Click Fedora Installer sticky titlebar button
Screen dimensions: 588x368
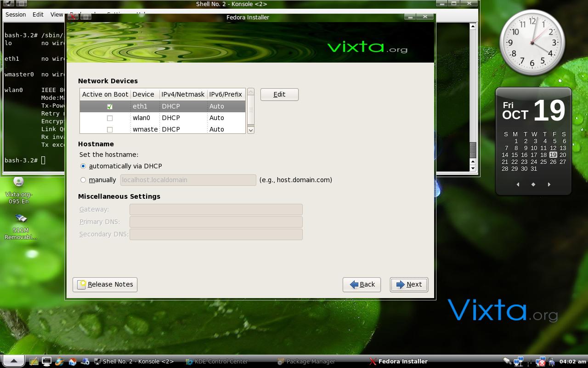85,17
